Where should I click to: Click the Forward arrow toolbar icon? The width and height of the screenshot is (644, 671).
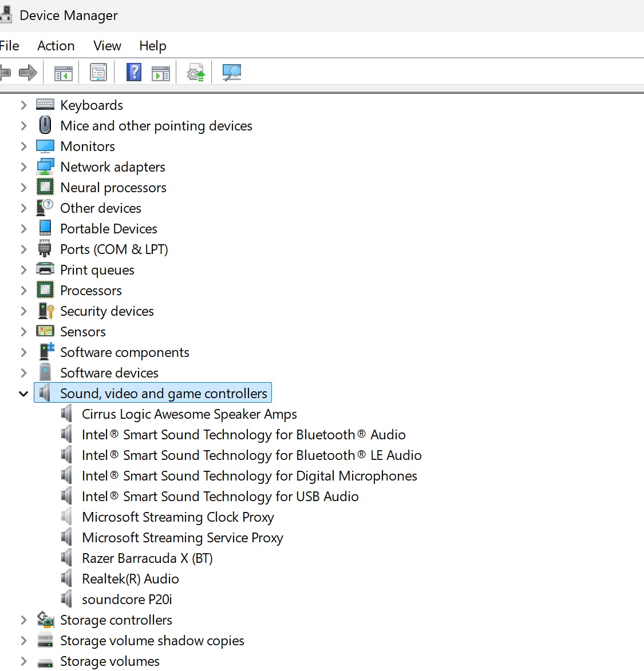coord(28,72)
